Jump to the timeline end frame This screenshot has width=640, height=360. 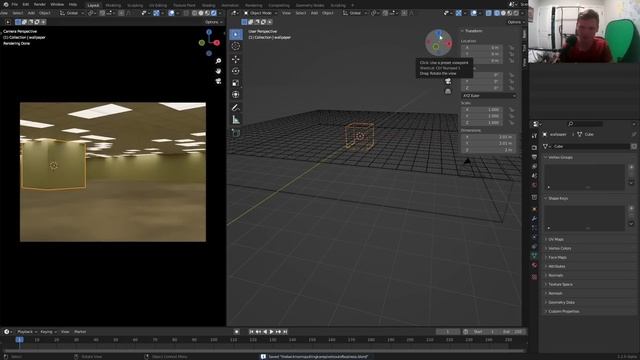click(x=285, y=332)
